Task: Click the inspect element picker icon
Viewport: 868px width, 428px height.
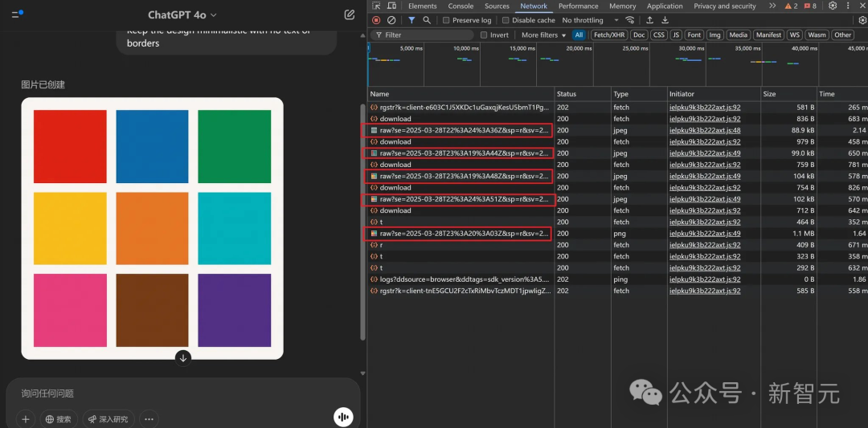Action: pyautogui.click(x=376, y=6)
